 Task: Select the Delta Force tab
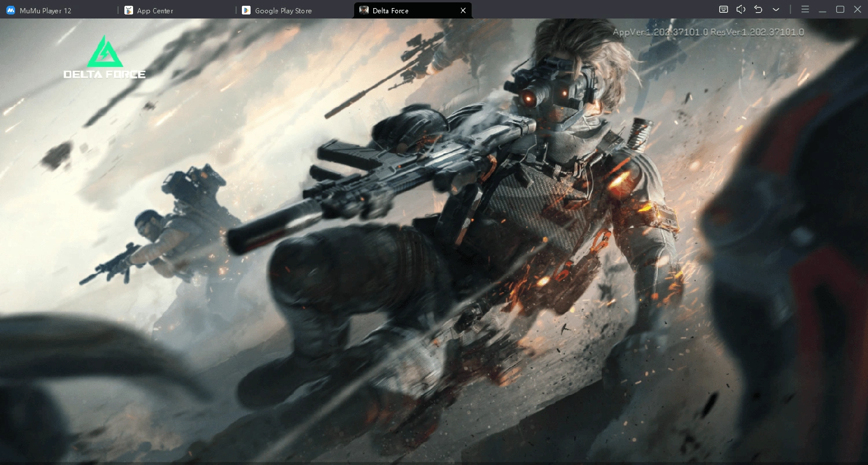390,10
